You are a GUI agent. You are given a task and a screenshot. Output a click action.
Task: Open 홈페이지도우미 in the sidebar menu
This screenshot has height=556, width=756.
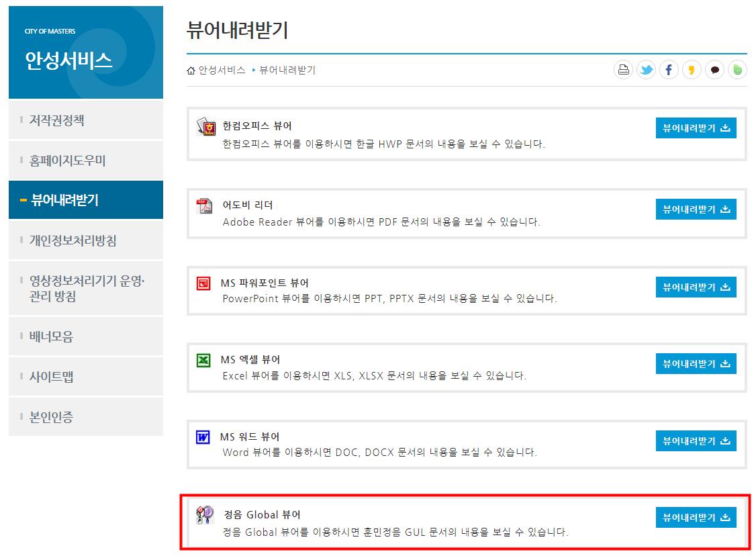[86, 160]
